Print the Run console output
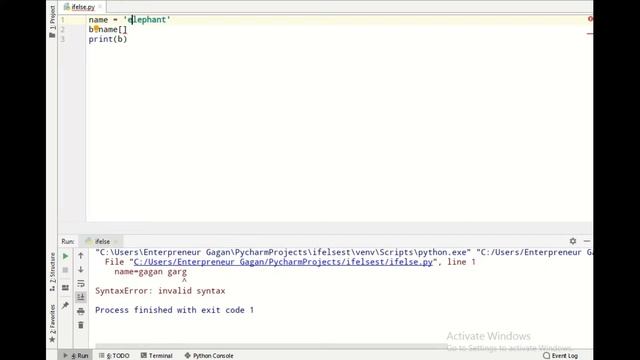 81,311
